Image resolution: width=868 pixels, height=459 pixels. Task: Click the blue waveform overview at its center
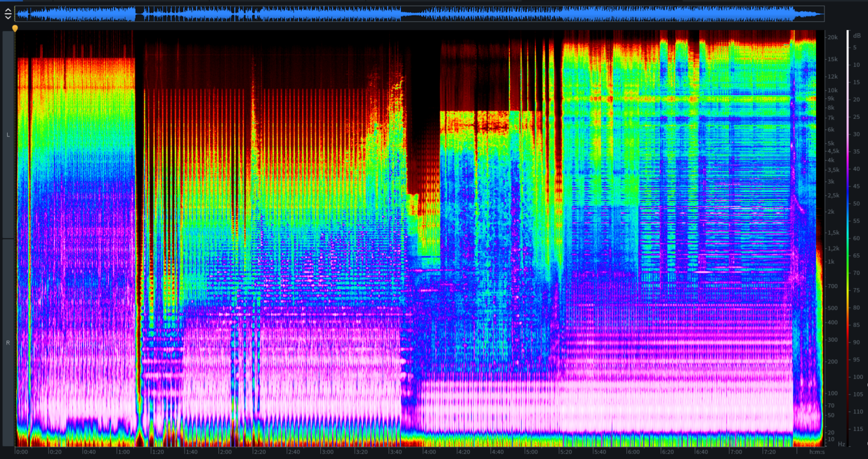pos(419,14)
